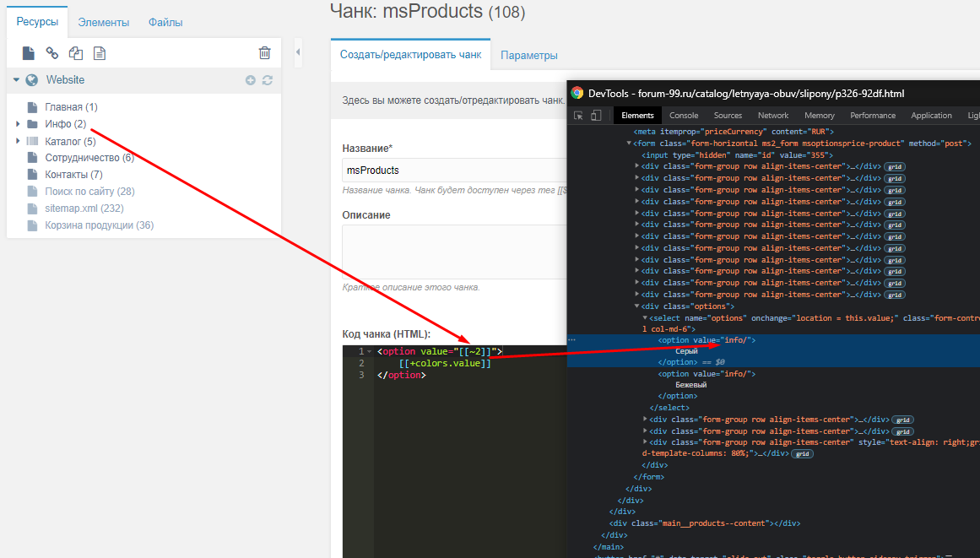The width and height of the screenshot is (980, 558).
Task: Click the main__products--content div line
Action: tap(705, 523)
